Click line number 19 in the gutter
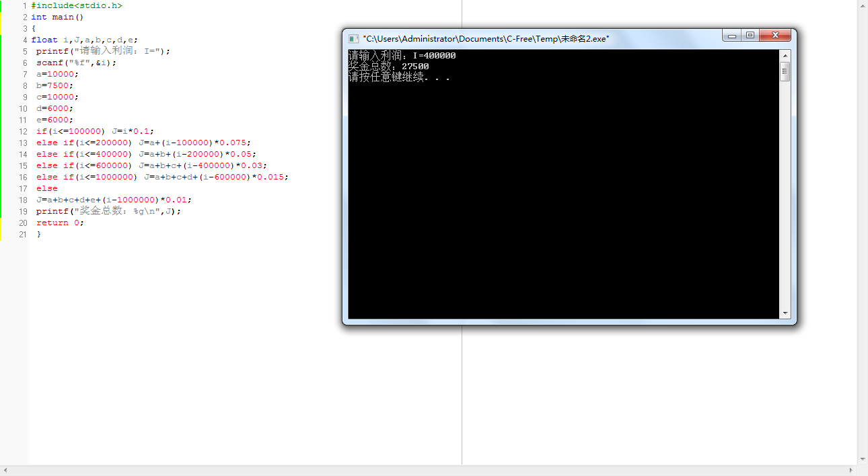The height and width of the screenshot is (476, 868). click(23, 211)
